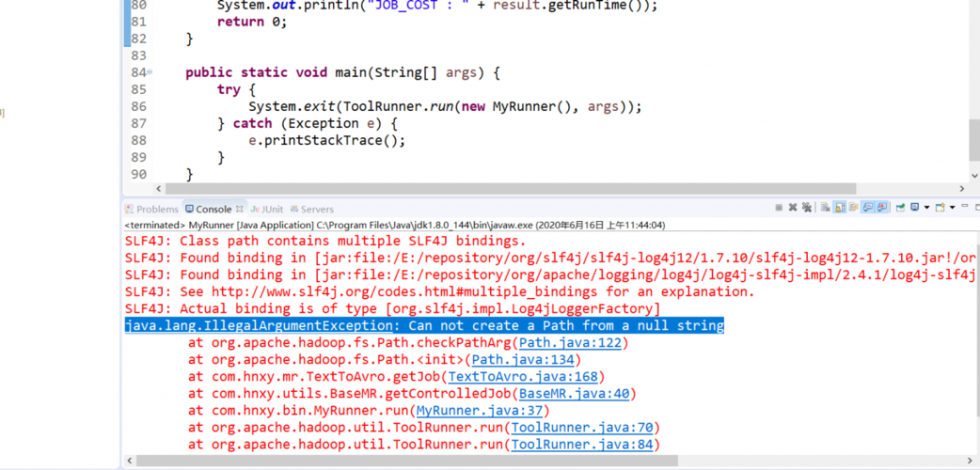Screen dimensions: 980x470
Task: Pin the Console view
Action: tap(901, 208)
